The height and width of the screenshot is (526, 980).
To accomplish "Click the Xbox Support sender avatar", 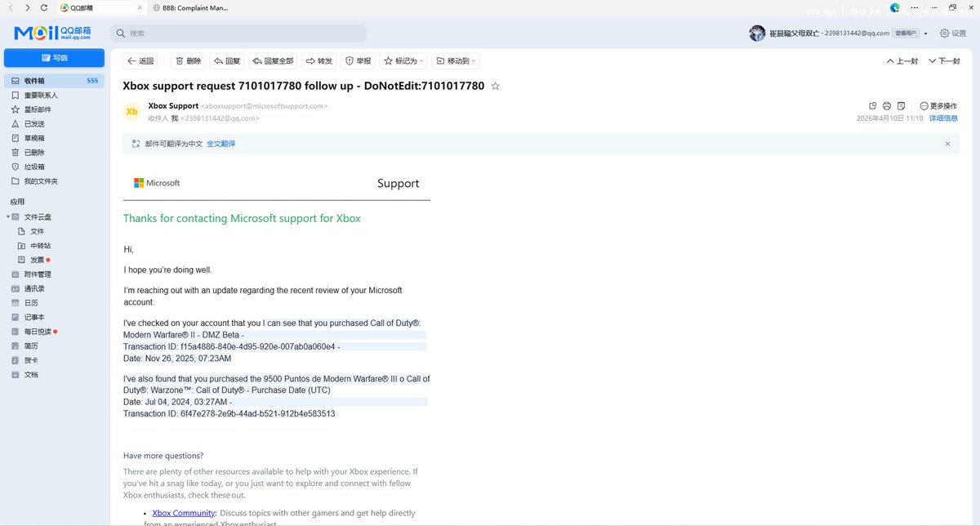I will click(132, 111).
